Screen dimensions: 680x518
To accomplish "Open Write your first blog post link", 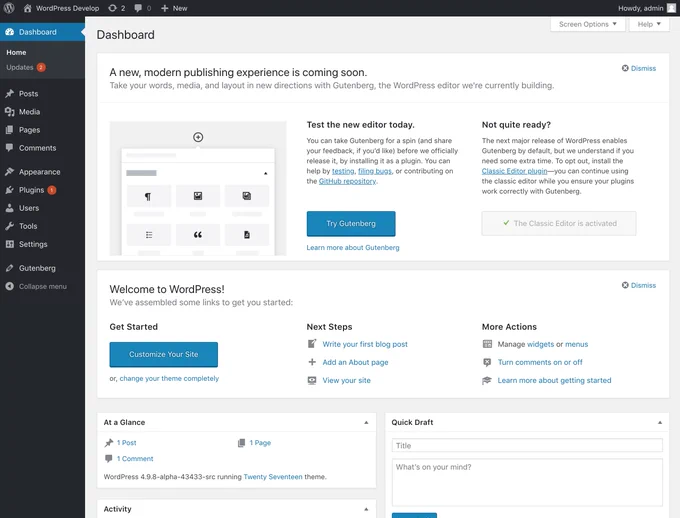I will tap(365, 344).
